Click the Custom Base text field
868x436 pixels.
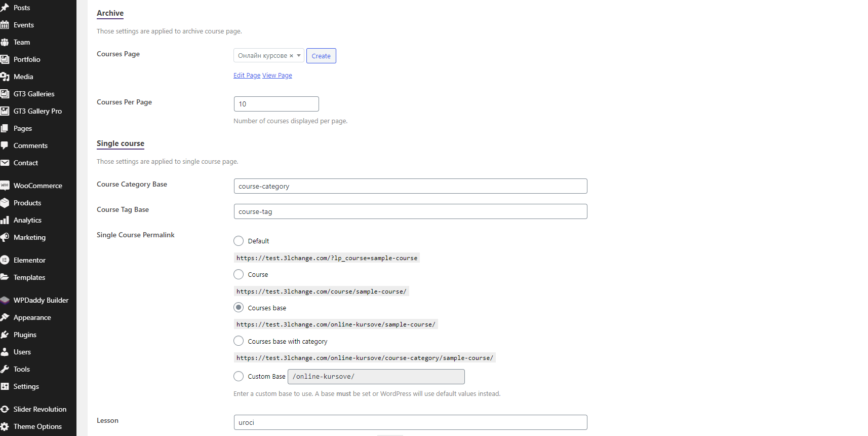[x=376, y=377]
